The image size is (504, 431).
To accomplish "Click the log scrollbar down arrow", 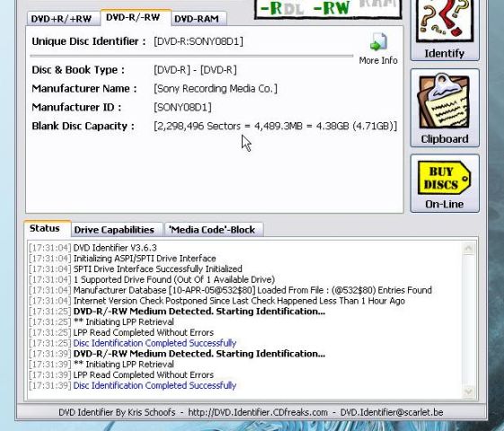I will tap(468, 391).
